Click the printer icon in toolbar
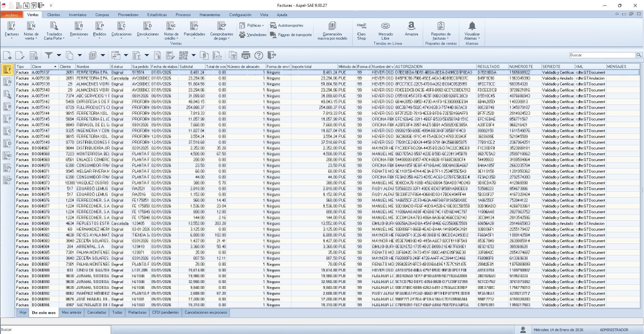Screen dimensions: 644x334 tap(246, 55)
